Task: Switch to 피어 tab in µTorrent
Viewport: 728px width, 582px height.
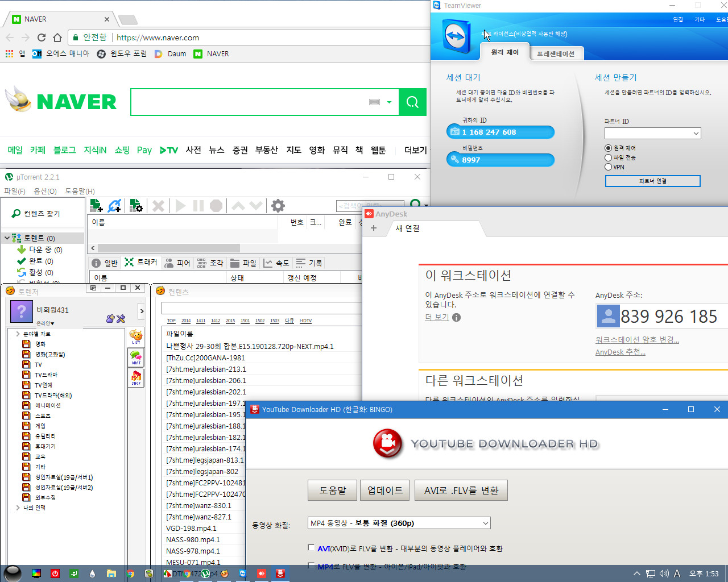Action: coord(177,263)
